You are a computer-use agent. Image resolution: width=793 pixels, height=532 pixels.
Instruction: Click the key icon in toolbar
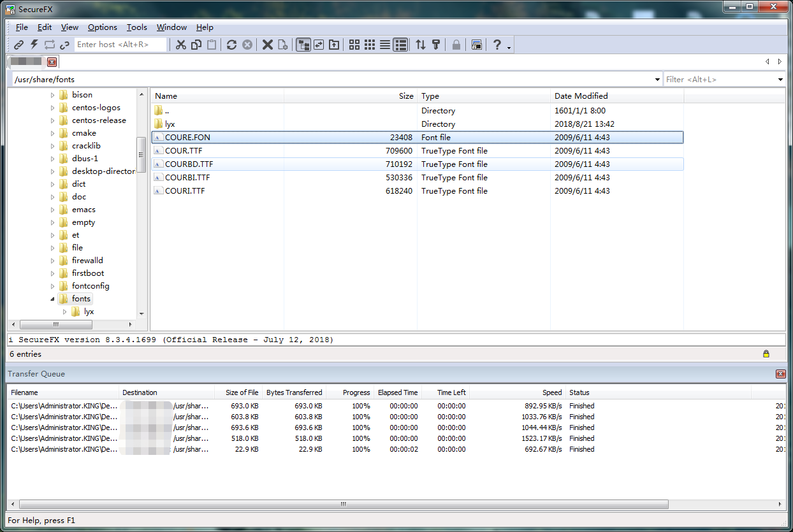coord(436,45)
